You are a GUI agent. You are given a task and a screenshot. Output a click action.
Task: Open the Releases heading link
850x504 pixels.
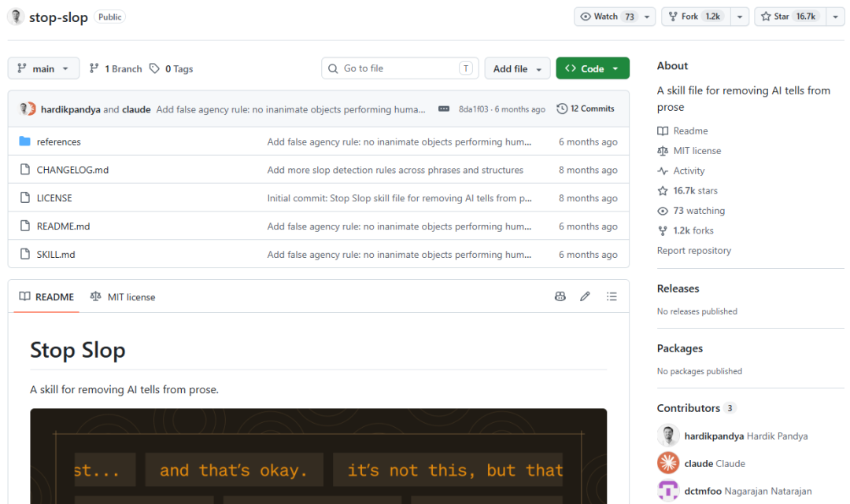678,289
